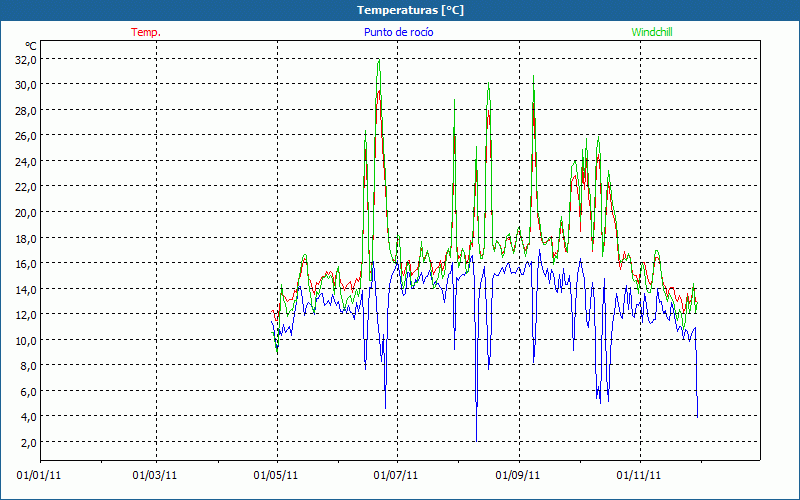Select the 16,0 y-axis value
This screenshot has width=800, height=500.
(x=26, y=264)
